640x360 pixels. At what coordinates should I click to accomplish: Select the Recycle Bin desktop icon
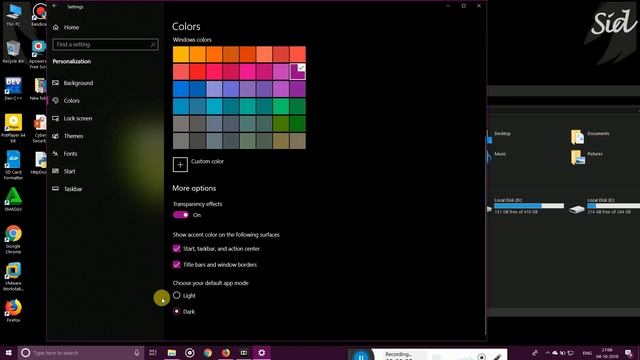[13, 52]
